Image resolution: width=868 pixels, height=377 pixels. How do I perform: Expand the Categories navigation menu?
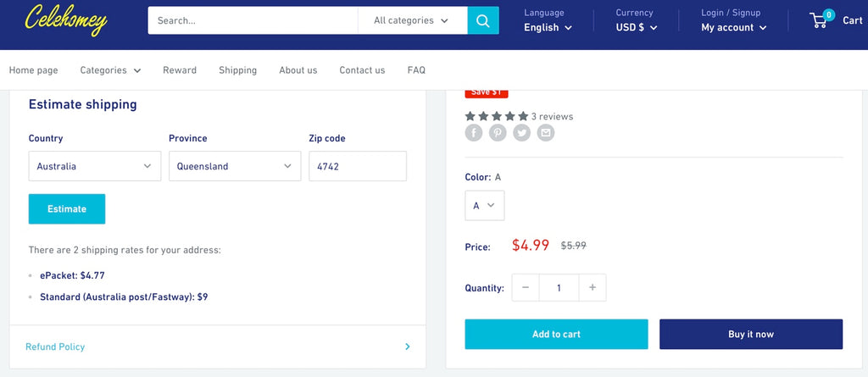110,70
